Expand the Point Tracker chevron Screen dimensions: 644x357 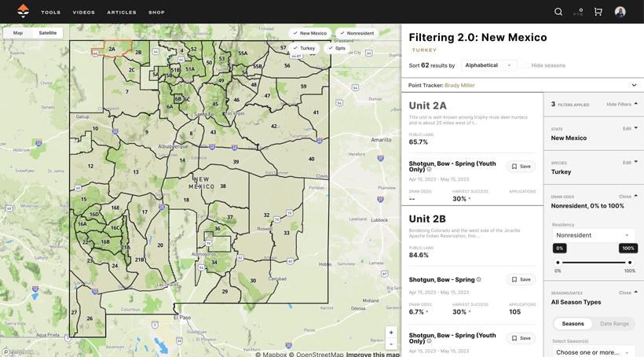pos(634,85)
